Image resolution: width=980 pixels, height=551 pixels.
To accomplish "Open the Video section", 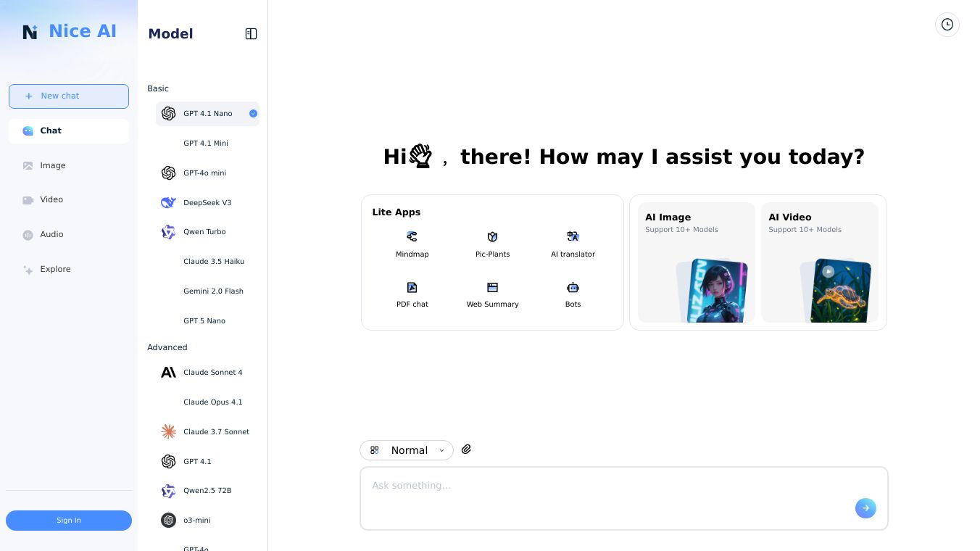I will coord(69,200).
